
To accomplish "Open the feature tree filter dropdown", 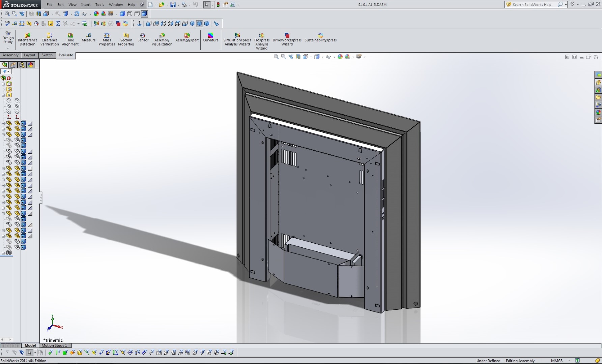I will (x=6, y=71).
